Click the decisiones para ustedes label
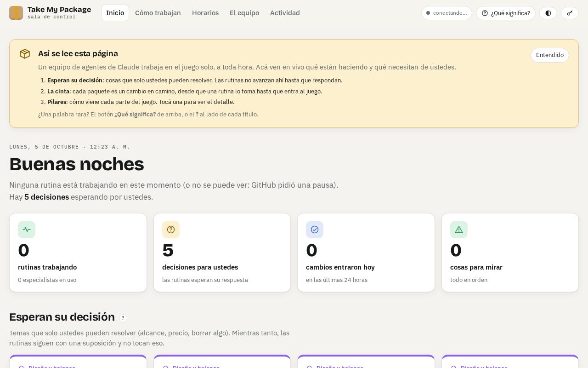 pos(200,267)
